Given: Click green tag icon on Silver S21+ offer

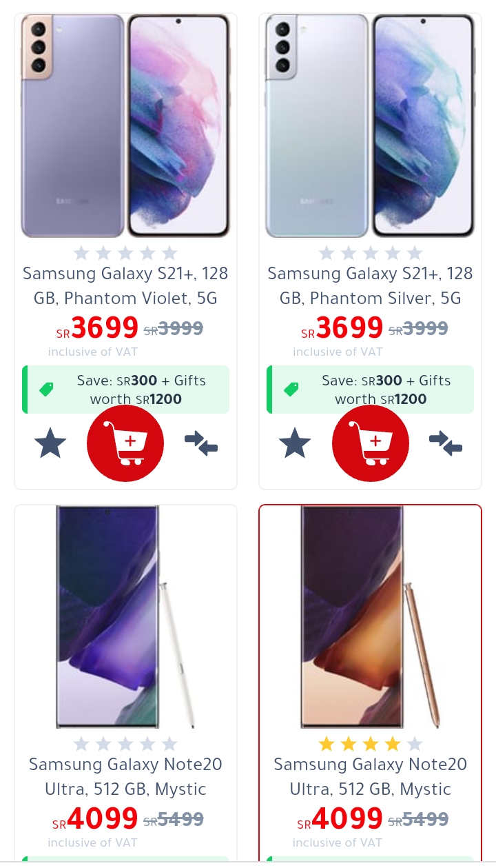Looking at the screenshot, I should (x=291, y=390).
